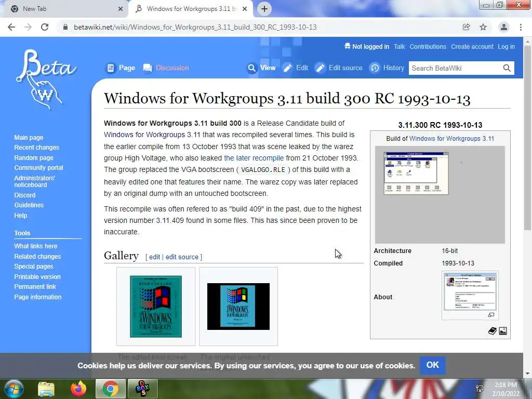Select the View tab
The width and height of the screenshot is (532, 399).
pyautogui.click(x=261, y=68)
